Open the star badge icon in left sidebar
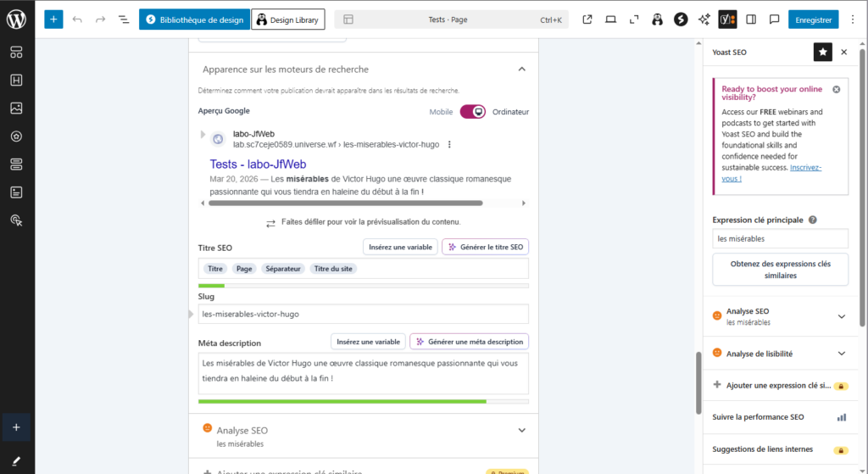Image resolution: width=868 pixels, height=474 pixels. (17, 137)
